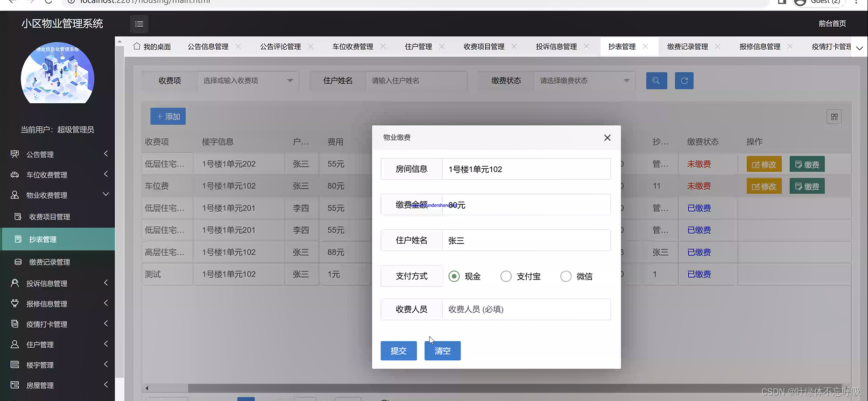Close the 报修信息管理 tab
This screenshot has width=868, height=401.
(790, 46)
